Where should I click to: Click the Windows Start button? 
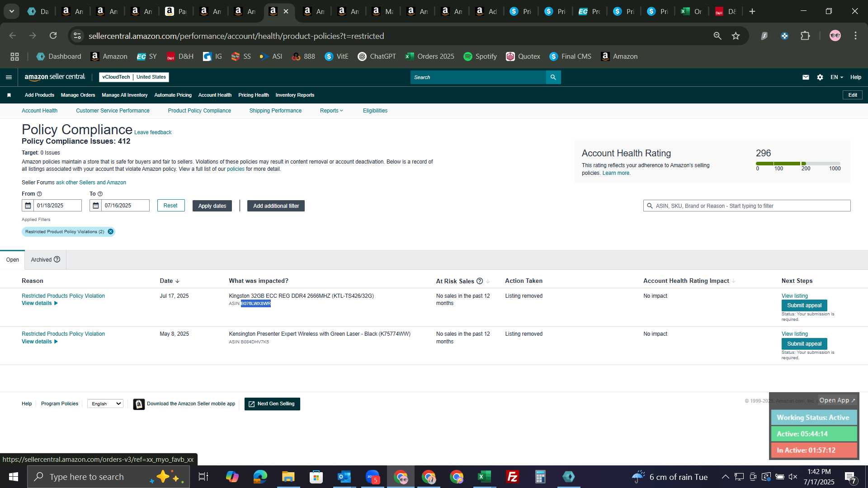[x=13, y=477]
